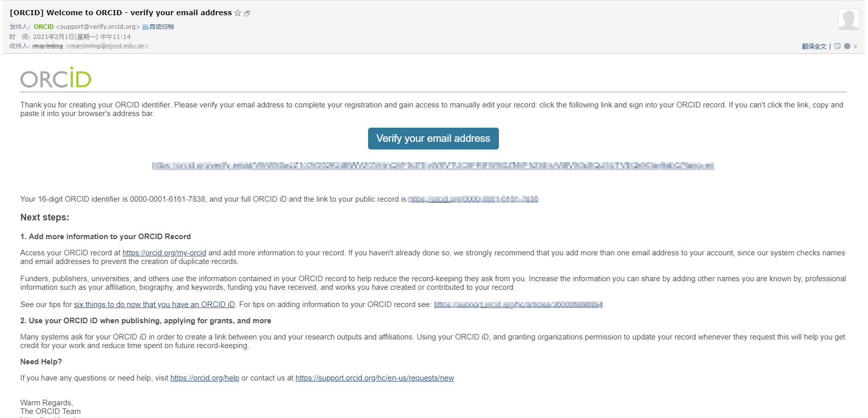Open email in new window icon
868x418 pixels.
point(247,14)
